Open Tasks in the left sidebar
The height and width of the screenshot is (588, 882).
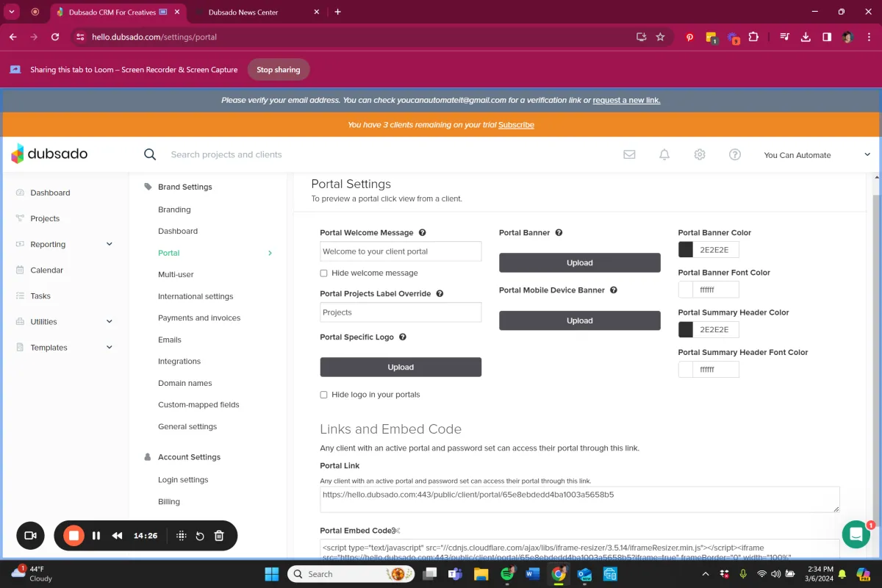[40, 295]
